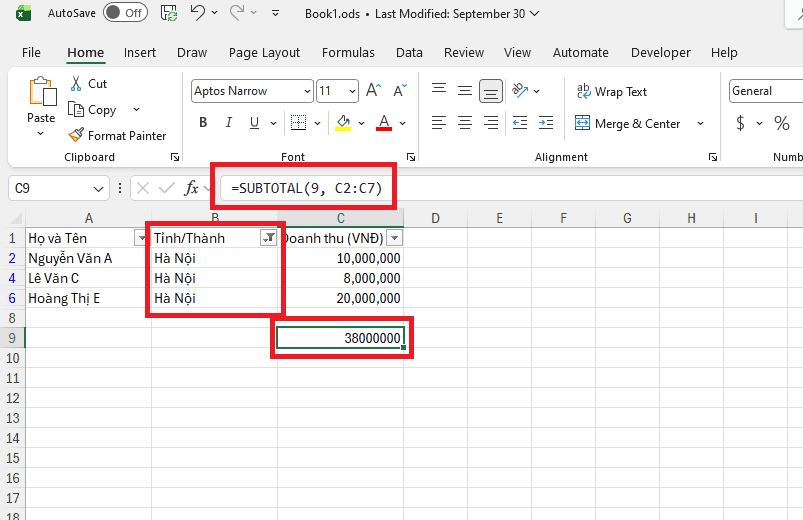Click Decrease Font Size icon
This screenshot has width=803, height=520.
click(x=400, y=91)
